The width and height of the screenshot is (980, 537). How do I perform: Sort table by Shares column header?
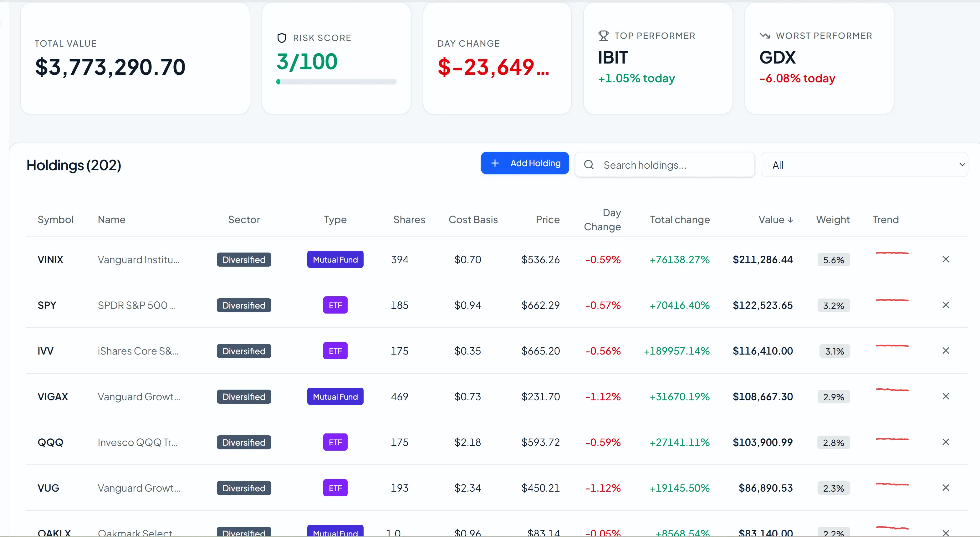pyautogui.click(x=409, y=220)
